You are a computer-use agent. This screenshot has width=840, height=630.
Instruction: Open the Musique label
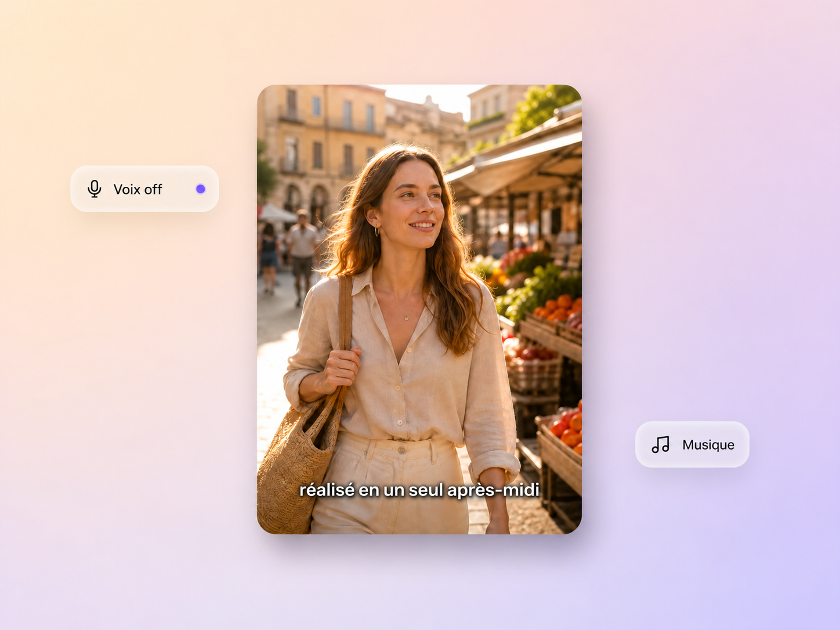[x=708, y=445]
